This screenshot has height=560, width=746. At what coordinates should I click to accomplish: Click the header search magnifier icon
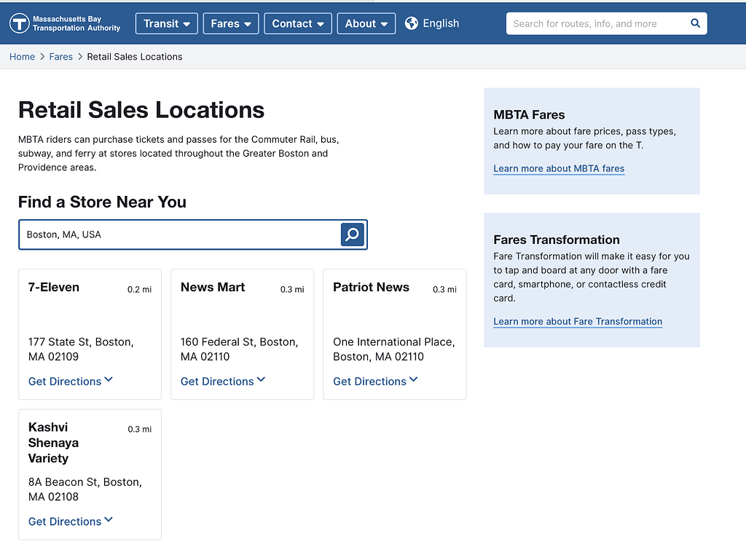click(695, 23)
